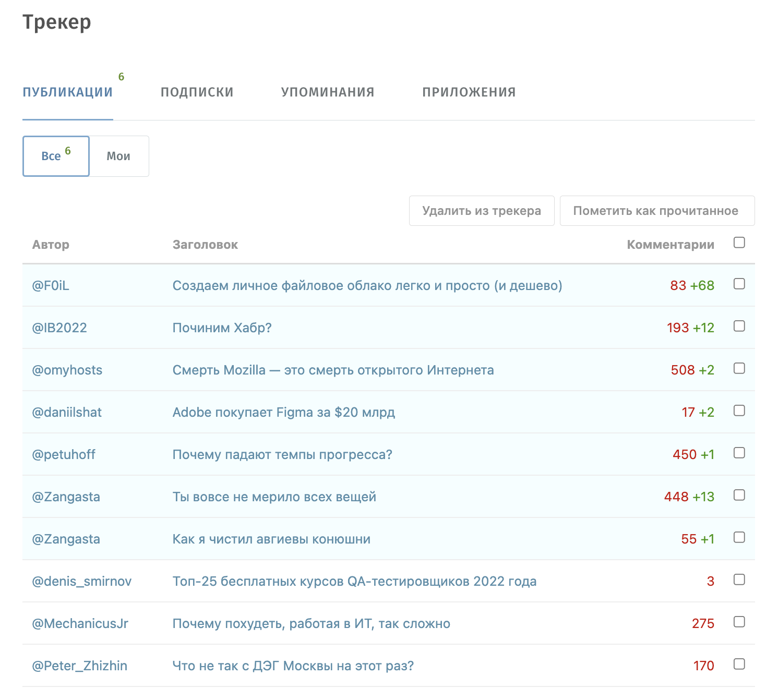Select the Все filter
766x700 pixels.
tap(56, 156)
